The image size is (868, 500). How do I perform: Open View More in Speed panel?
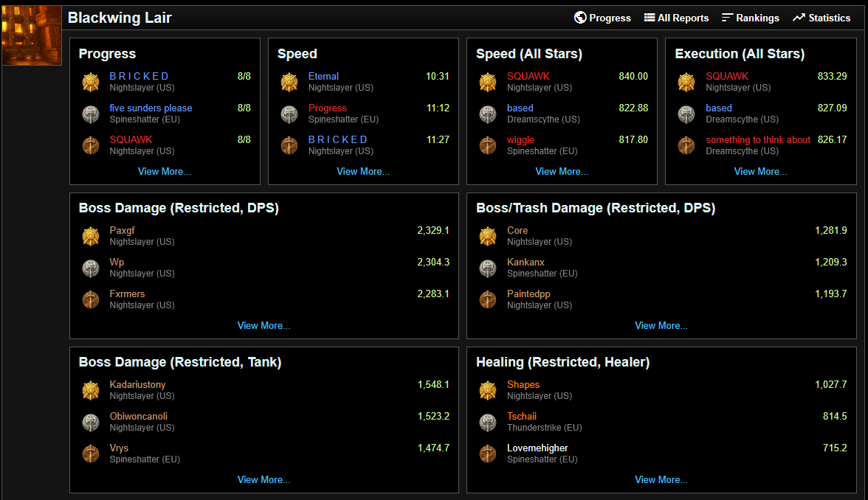(363, 171)
